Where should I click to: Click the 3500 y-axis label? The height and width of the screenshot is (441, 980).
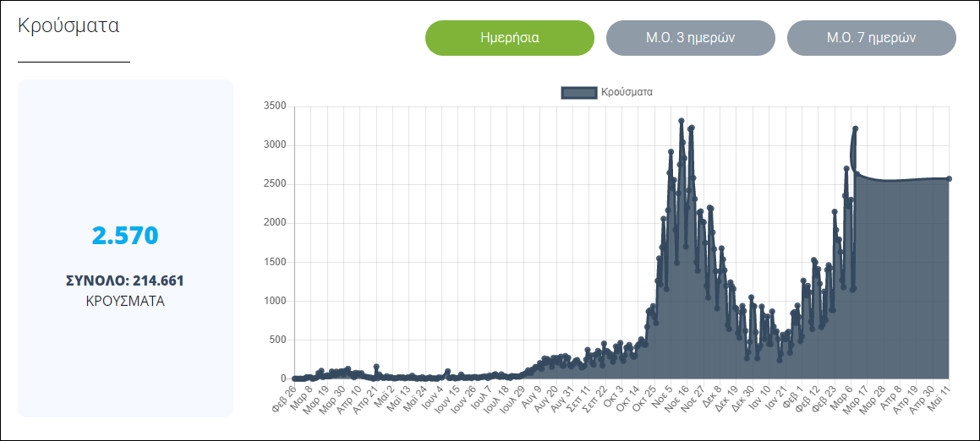[x=276, y=106]
